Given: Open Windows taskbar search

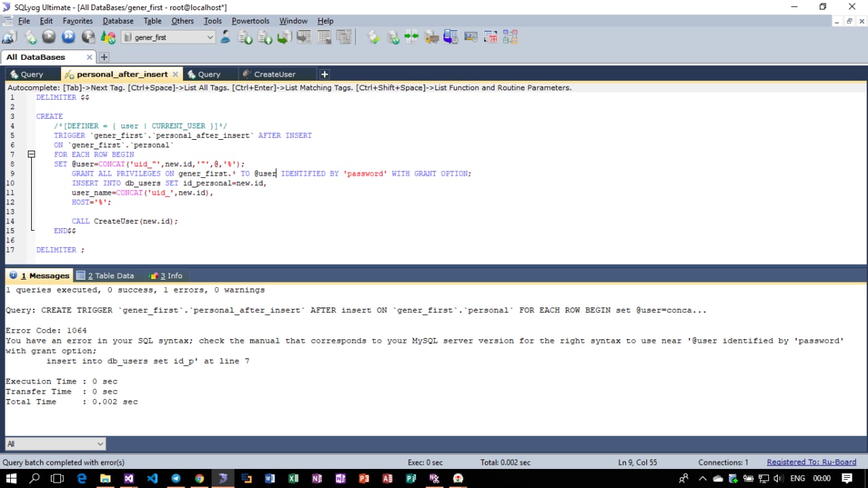Looking at the screenshot, I should pos(35,478).
